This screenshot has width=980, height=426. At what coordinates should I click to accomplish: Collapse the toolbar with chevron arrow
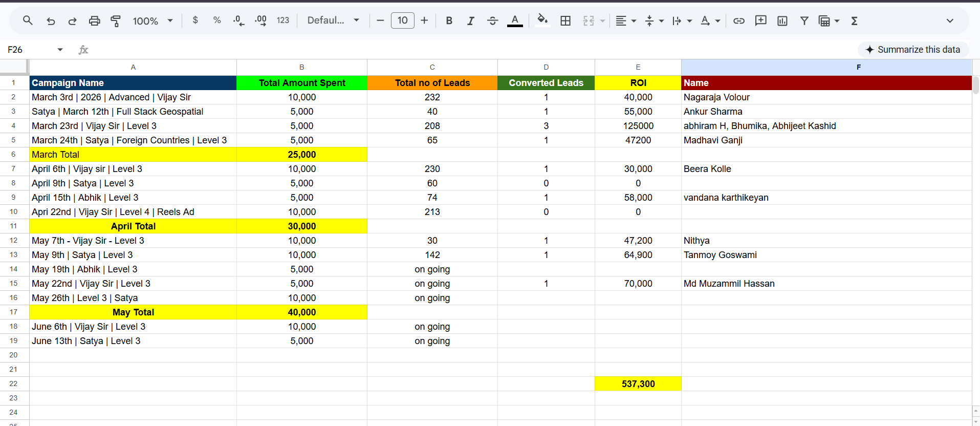coord(950,20)
